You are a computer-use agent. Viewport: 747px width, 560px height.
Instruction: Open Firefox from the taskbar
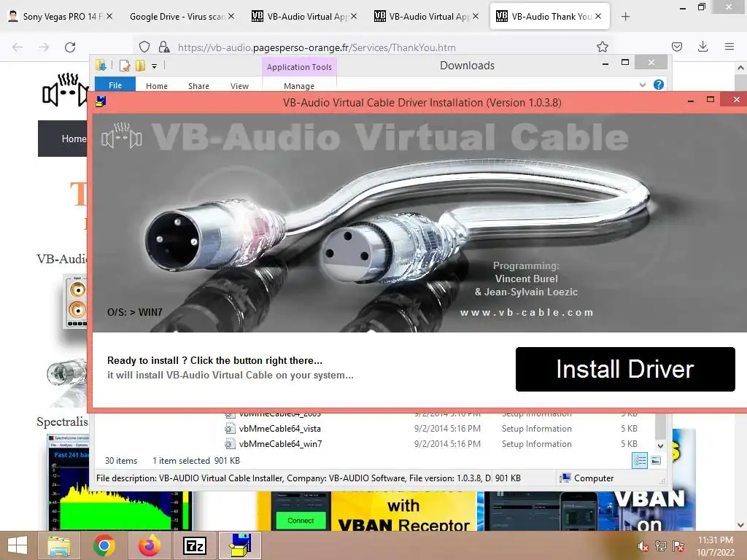(150, 545)
